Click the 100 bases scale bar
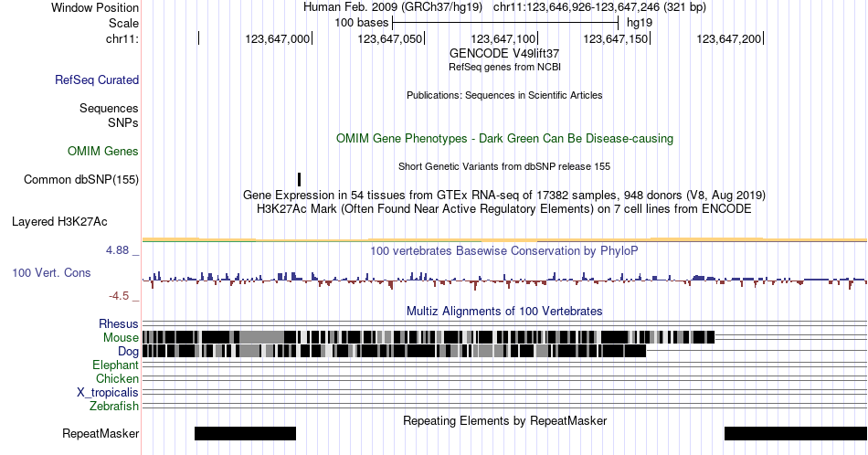Image resolution: width=868 pixels, height=455 pixels. point(505,23)
